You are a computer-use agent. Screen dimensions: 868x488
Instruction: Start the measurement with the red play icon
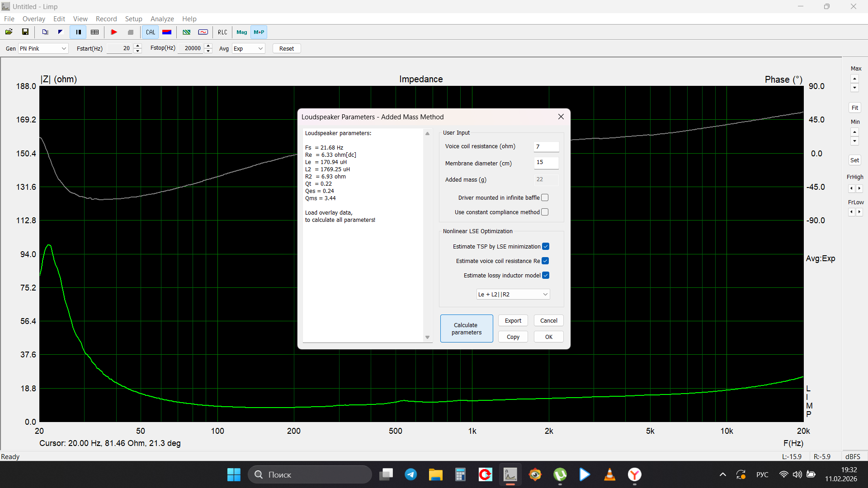pyautogui.click(x=114, y=32)
